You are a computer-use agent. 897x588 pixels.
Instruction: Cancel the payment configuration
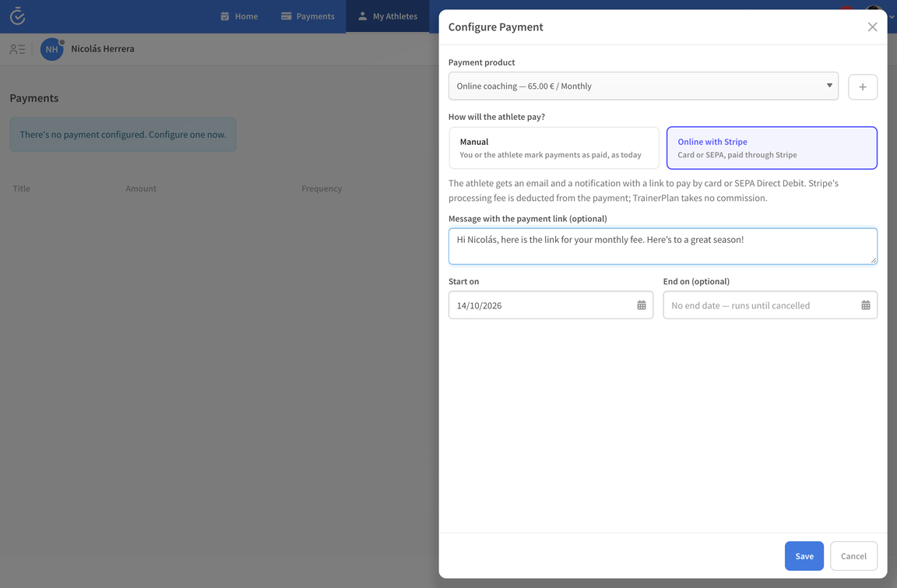pos(853,556)
